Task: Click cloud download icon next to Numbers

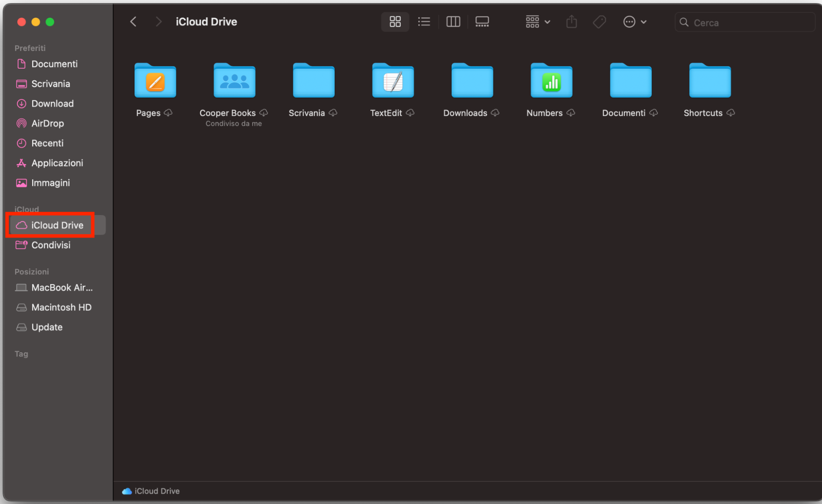Action: (x=571, y=113)
